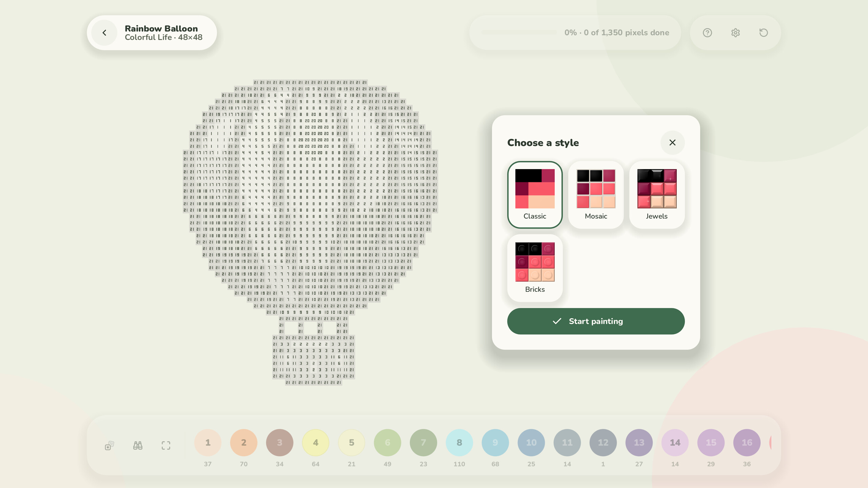Select the Bricks style card
The width and height of the screenshot is (868, 488).
(x=535, y=268)
